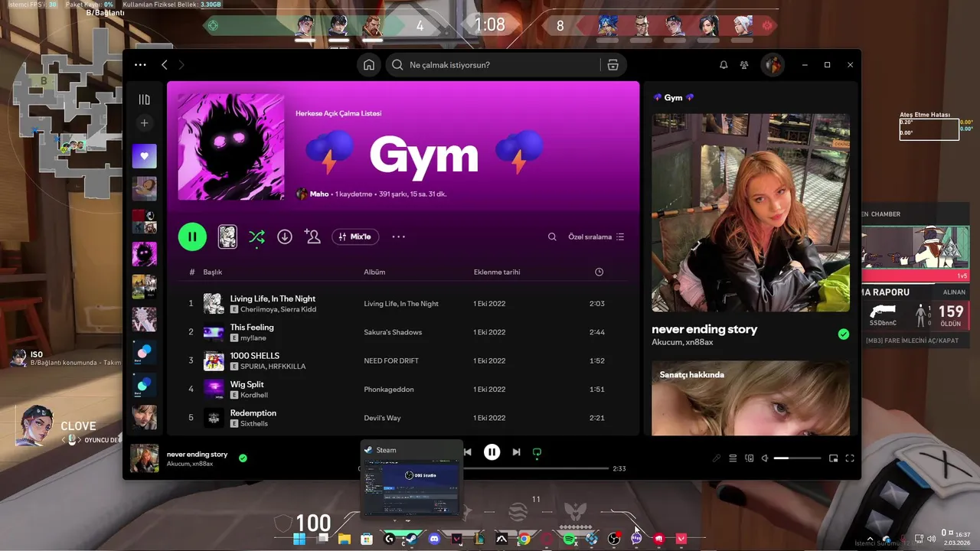Open Google Chrome from taskbar

[524, 539]
